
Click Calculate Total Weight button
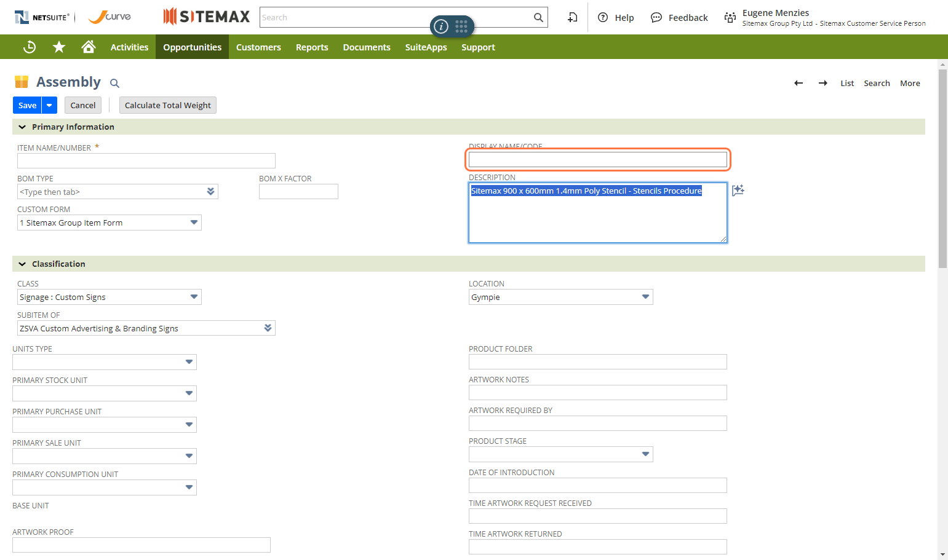click(x=168, y=105)
